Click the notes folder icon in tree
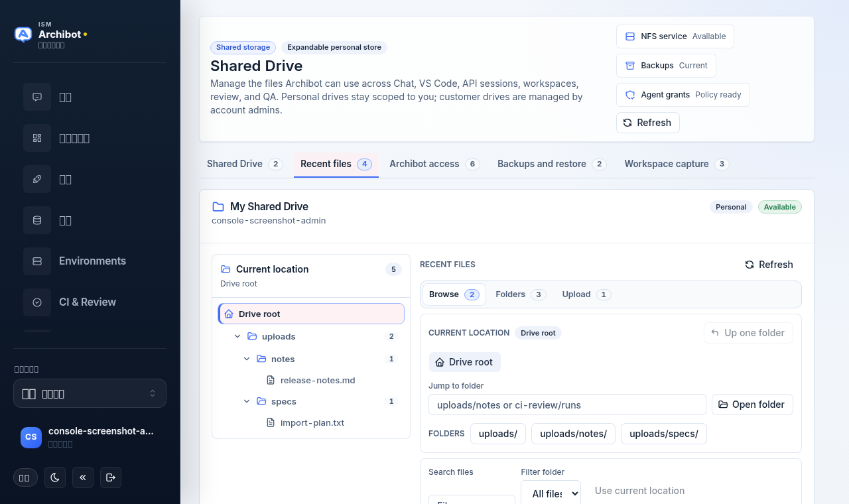Screen dimensions: 849x504 (x=261, y=359)
